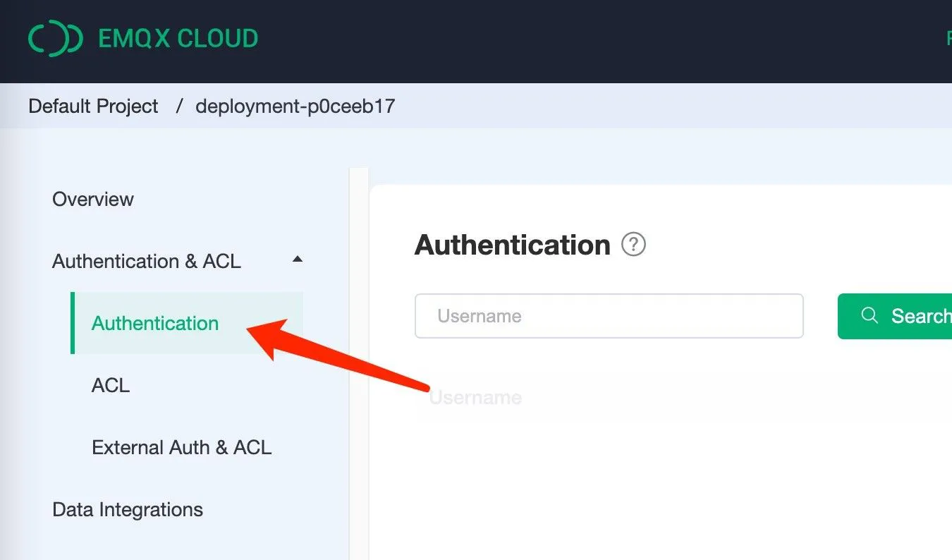Viewport: 952px width, 560px height.
Task: Click the magnifier icon in Search button
Action: 869,316
